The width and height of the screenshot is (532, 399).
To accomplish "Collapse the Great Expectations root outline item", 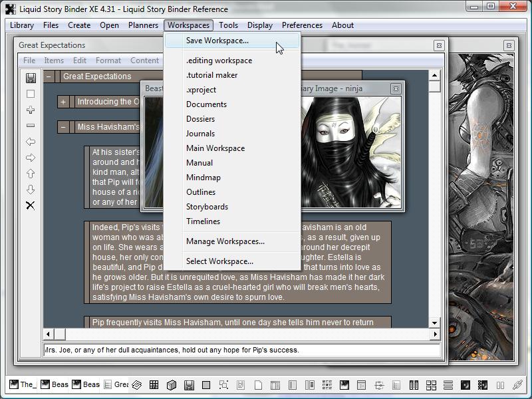I will [x=49, y=76].
